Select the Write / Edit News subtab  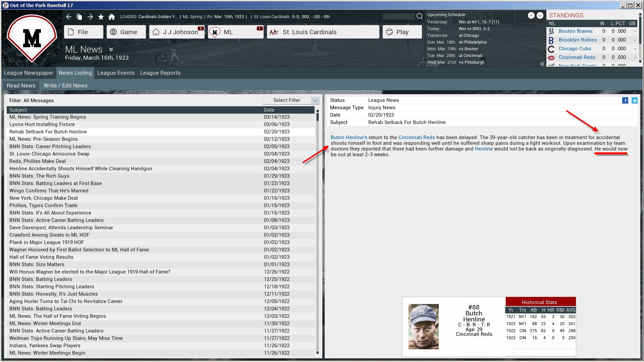coord(65,85)
